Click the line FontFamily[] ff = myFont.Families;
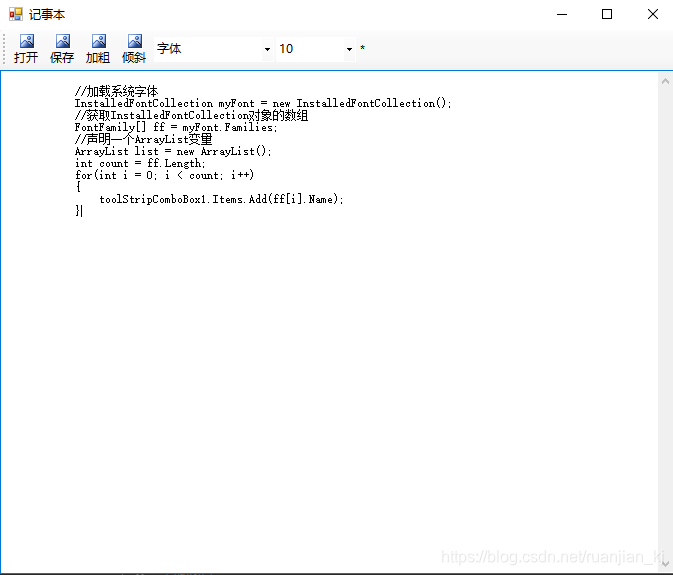Screen dimensions: 673x575 click(176, 127)
